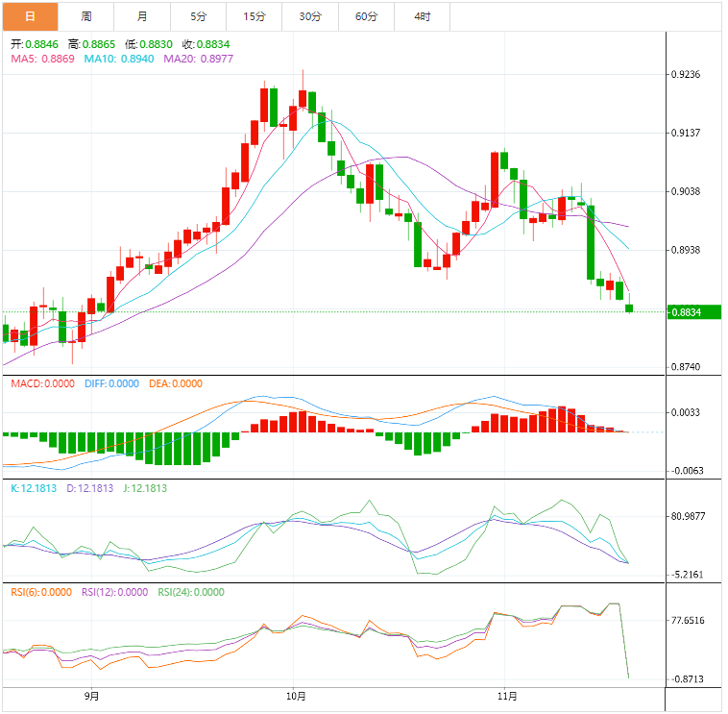This screenshot has height=714, width=728.
Task: Click the RSI(24) indicator label
Action: click(190, 592)
